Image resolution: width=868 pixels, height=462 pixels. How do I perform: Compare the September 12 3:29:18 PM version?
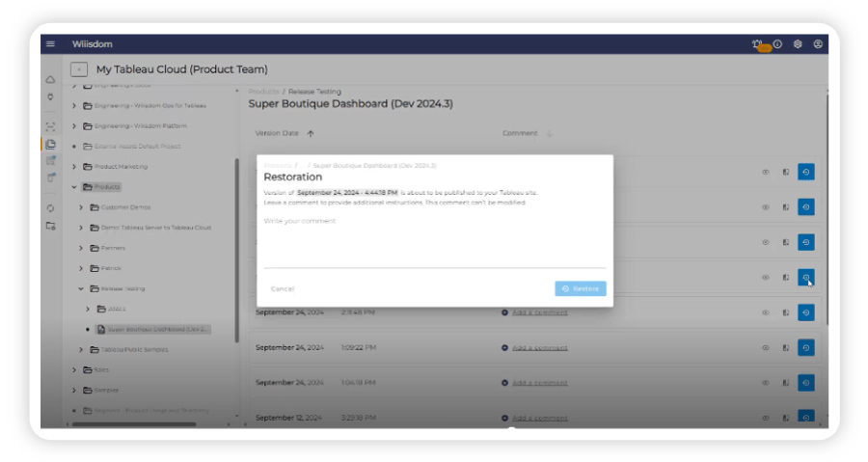coord(785,419)
